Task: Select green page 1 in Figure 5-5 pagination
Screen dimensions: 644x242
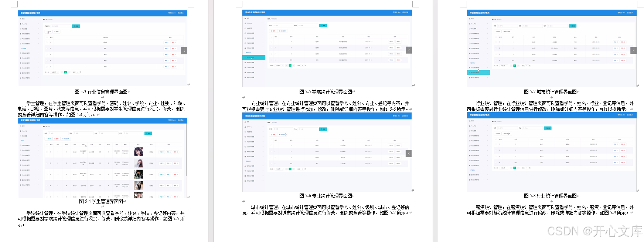Action: (290, 65)
